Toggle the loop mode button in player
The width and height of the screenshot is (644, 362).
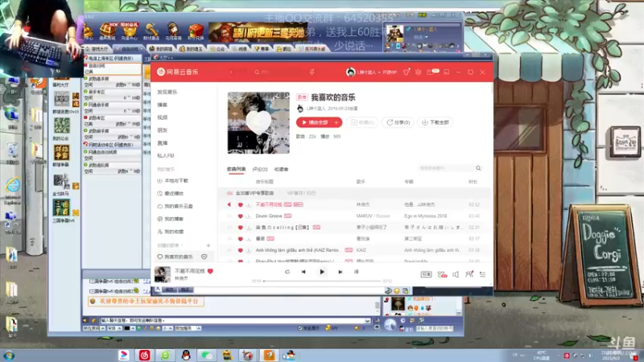point(287,272)
